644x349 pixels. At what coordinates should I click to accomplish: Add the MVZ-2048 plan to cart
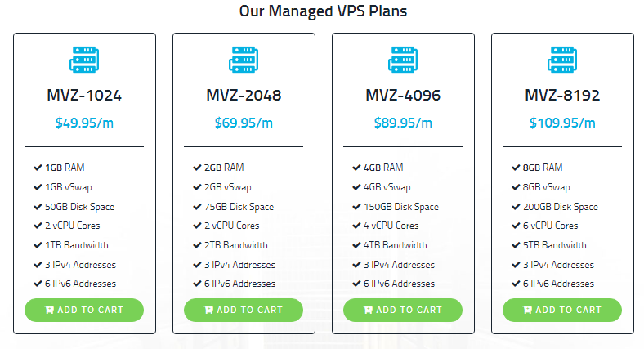click(244, 310)
